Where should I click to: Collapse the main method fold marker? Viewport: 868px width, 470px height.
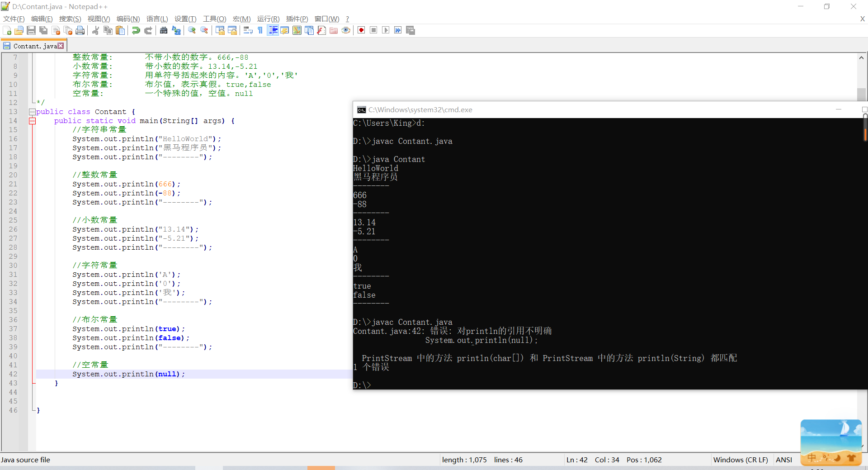(x=32, y=121)
